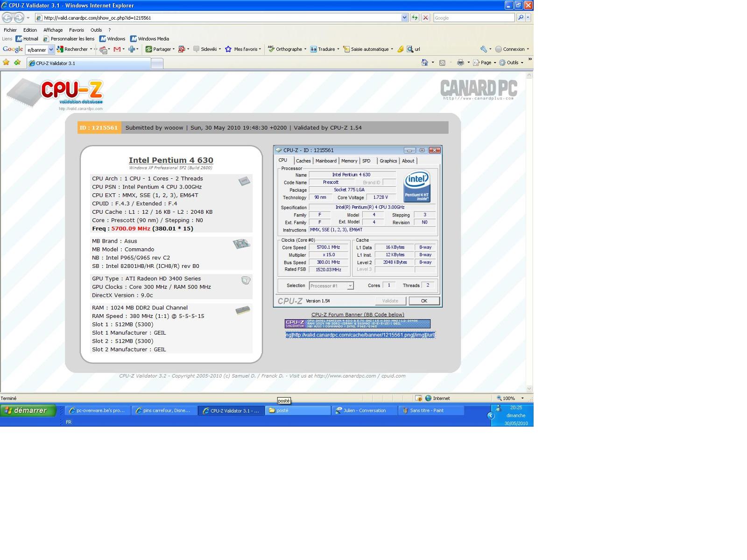Click the Rechercher button in Google toolbar
This screenshot has height=560, width=747.
pyautogui.click(x=74, y=49)
